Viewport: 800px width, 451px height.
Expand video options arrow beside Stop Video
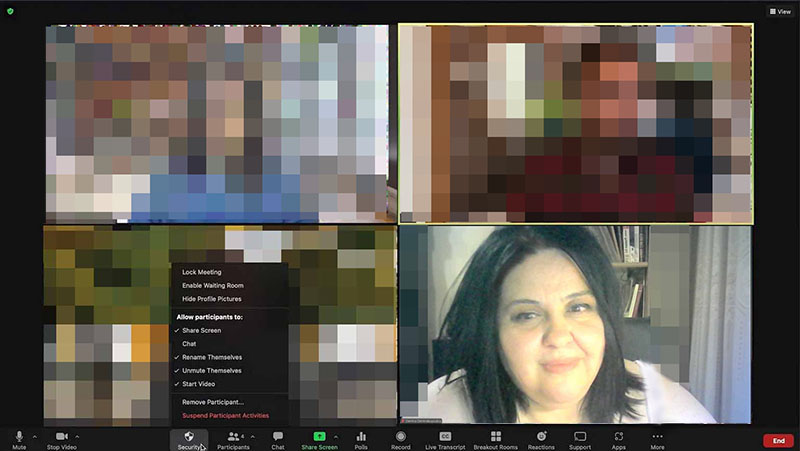pyautogui.click(x=78, y=437)
